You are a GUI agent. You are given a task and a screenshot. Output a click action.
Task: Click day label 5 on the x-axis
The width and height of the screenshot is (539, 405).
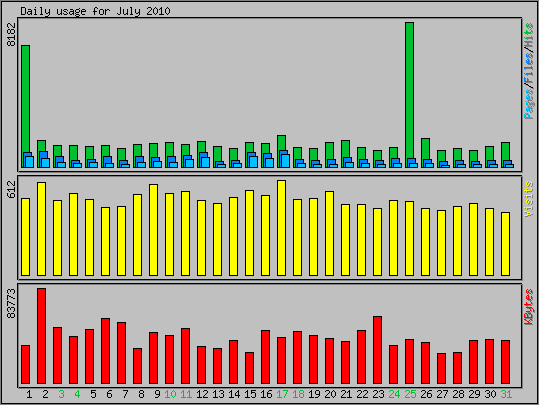(93, 394)
